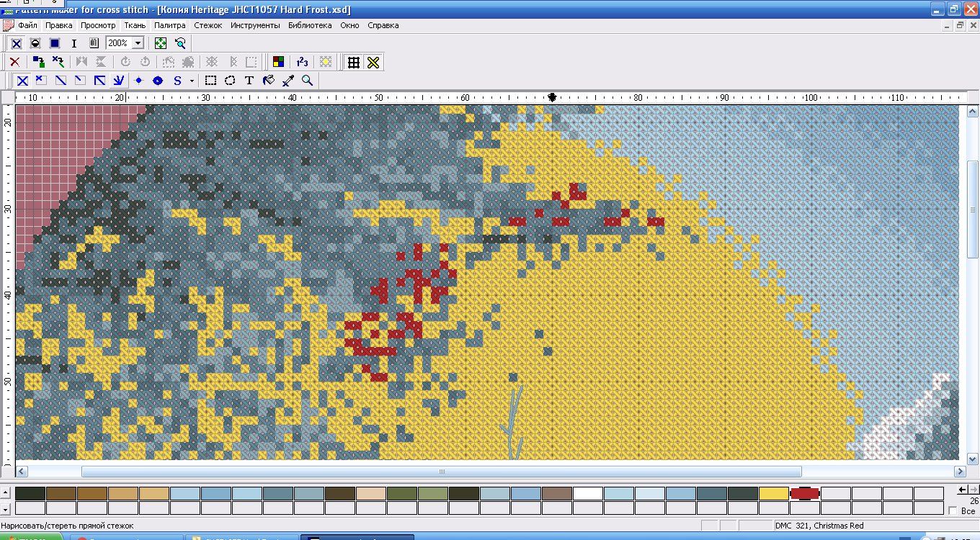Click the horizontal scrollbar right arrow
Screen dimensions: 980x540
960,471
